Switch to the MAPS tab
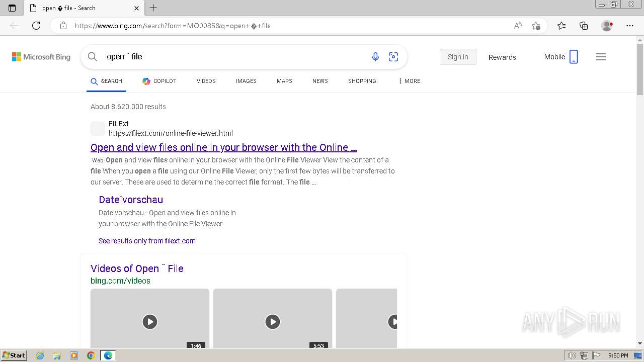 (x=284, y=81)
